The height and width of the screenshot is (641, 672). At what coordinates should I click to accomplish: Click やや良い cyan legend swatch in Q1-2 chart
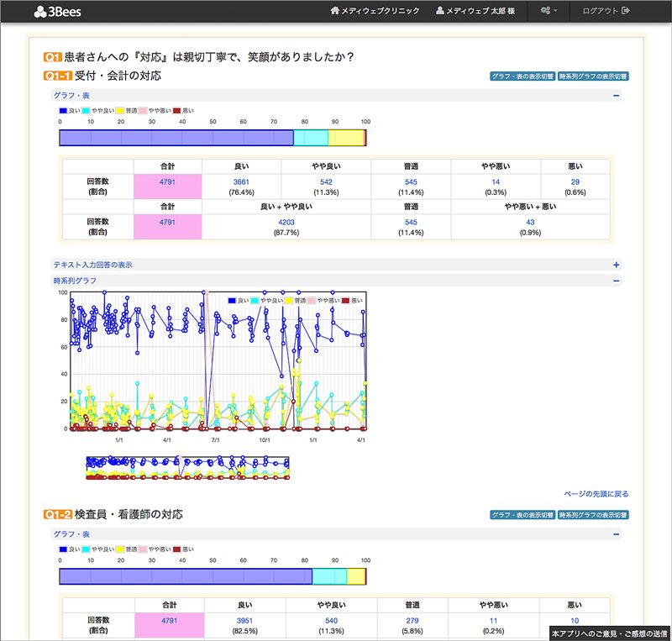(87, 549)
